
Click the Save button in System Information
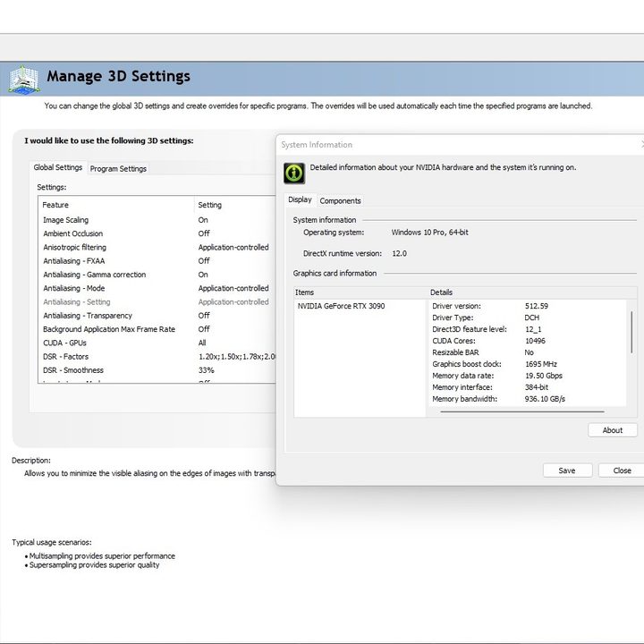pyautogui.click(x=567, y=470)
